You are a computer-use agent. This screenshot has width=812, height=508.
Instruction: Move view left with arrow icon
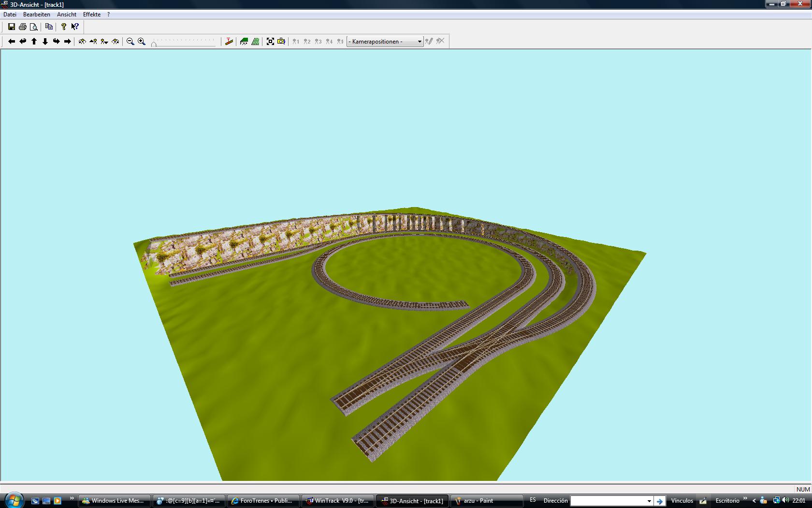click(12, 42)
